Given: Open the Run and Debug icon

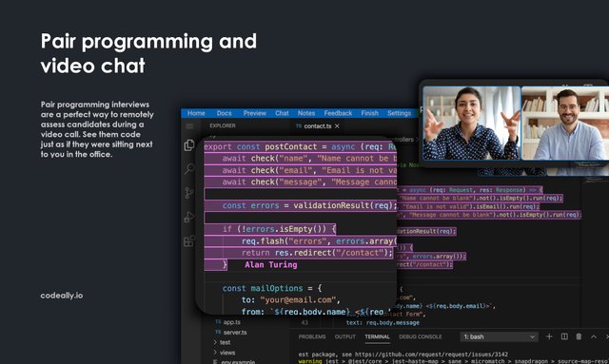Looking at the screenshot, I should click(189, 217).
